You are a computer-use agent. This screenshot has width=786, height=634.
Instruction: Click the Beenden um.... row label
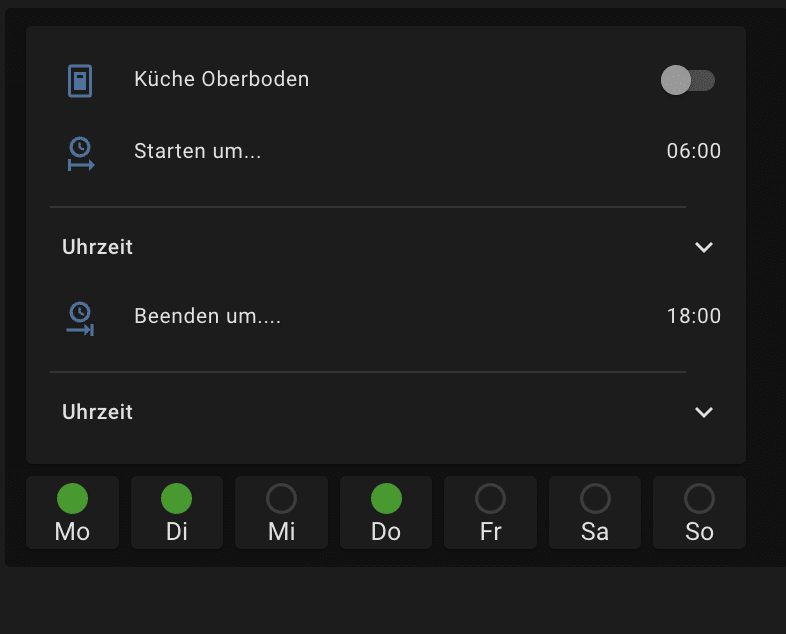207,317
